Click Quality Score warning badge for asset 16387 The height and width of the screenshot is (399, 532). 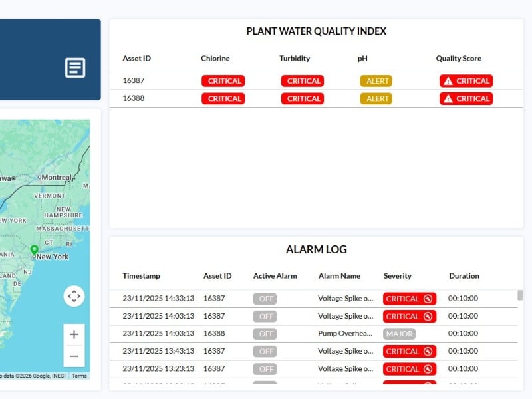[x=465, y=81]
